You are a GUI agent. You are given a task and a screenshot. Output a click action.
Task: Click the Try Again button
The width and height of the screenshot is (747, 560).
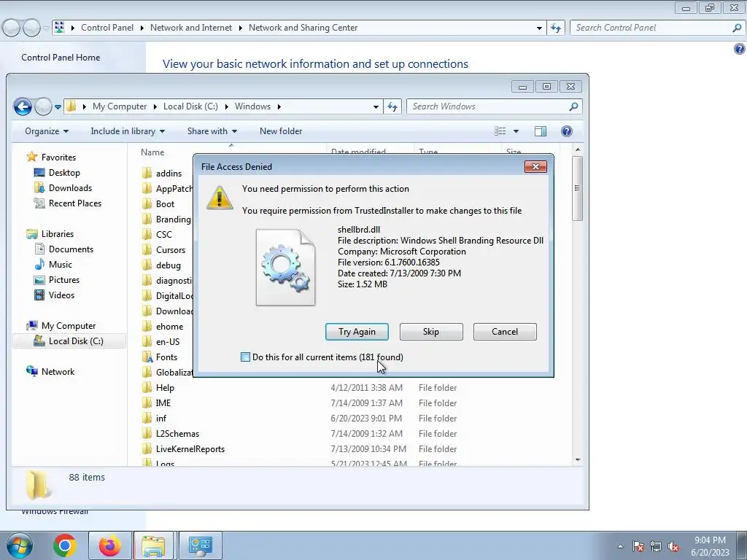(357, 332)
